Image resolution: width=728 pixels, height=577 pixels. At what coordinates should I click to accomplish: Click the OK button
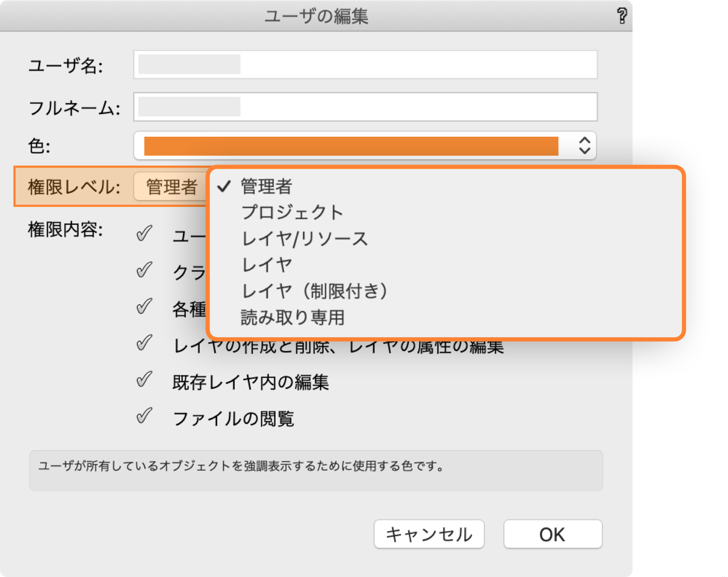point(552,534)
